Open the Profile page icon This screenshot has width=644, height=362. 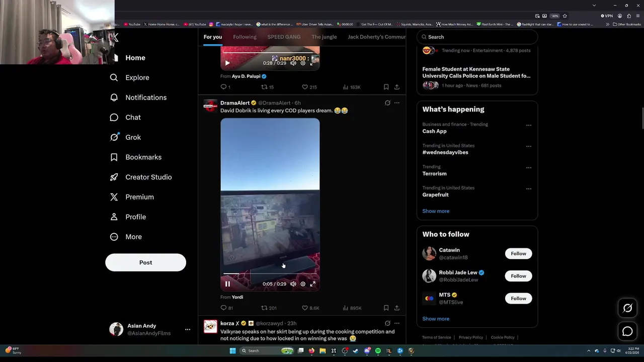point(114,217)
